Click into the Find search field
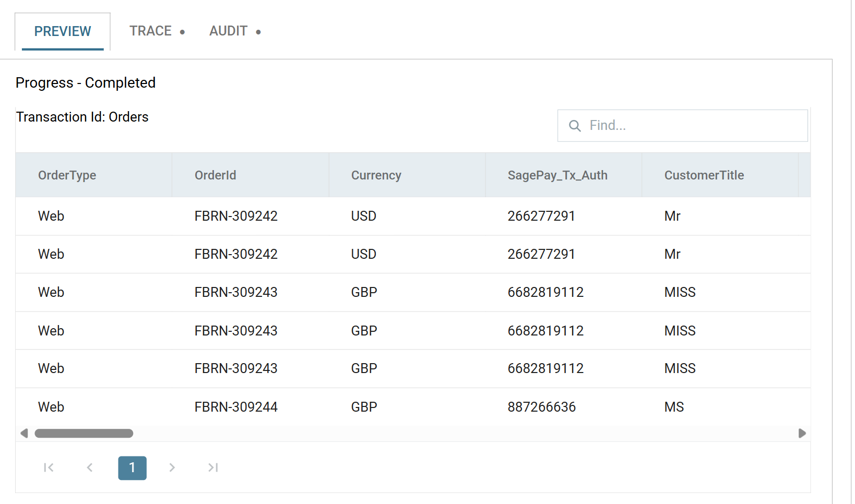Image resolution: width=855 pixels, height=504 pixels. (683, 126)
